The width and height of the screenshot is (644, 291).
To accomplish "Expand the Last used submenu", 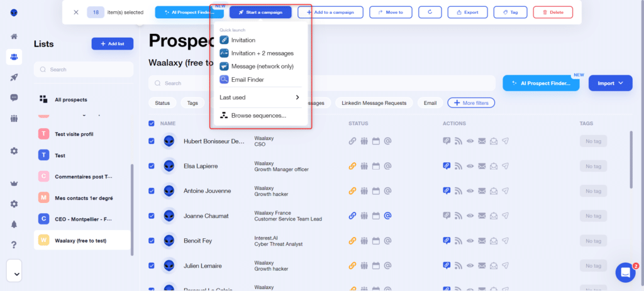I will click(260, 97).
